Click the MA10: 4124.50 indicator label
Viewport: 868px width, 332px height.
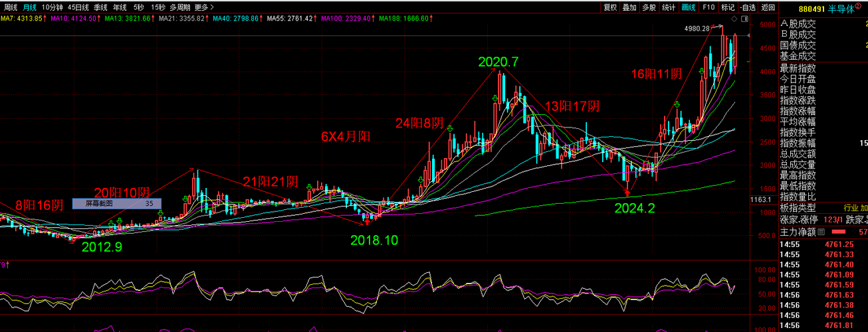76,19
